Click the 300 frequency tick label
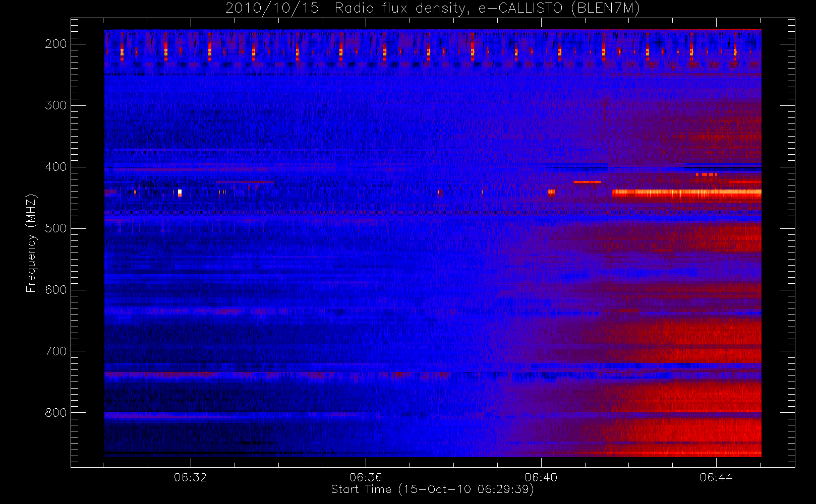 [x=56, y=105]
